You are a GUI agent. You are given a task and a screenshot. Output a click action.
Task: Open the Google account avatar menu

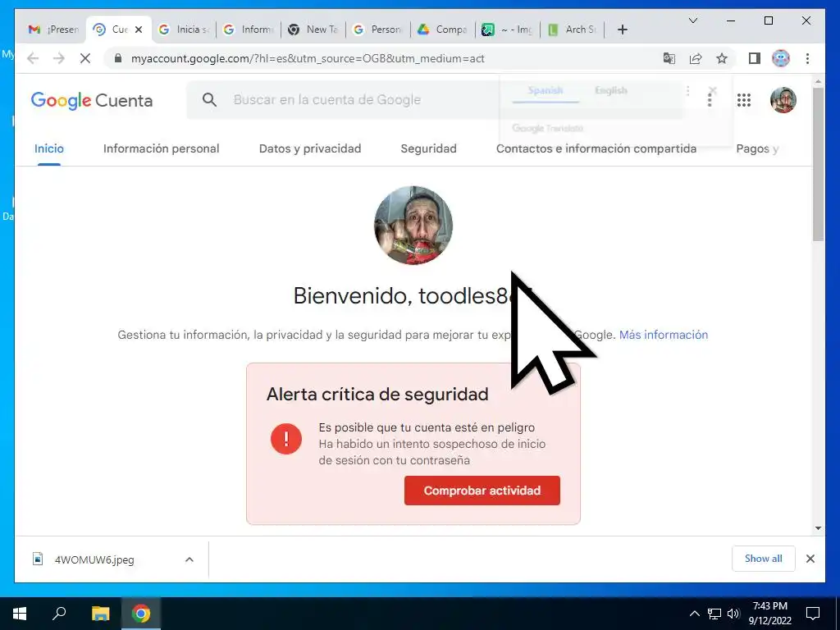783,100
